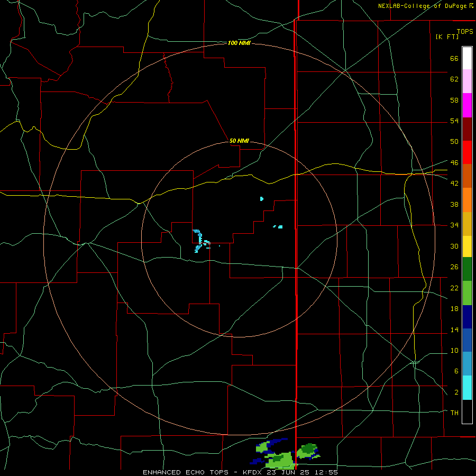Viewport: 476px width, 476px height.
Task: Click the '62' scale label
Action: pyautogui.click(x=454, y=79)
